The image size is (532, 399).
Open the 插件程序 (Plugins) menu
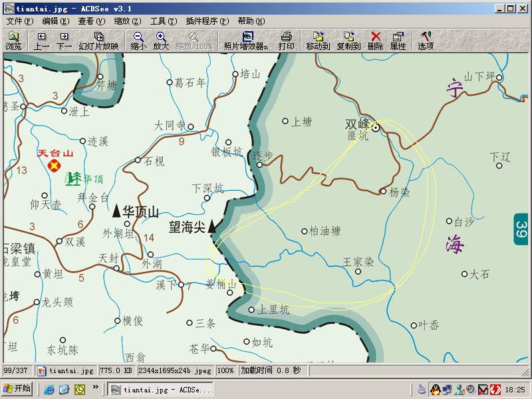pyautogui.click(x=207, y=21)
